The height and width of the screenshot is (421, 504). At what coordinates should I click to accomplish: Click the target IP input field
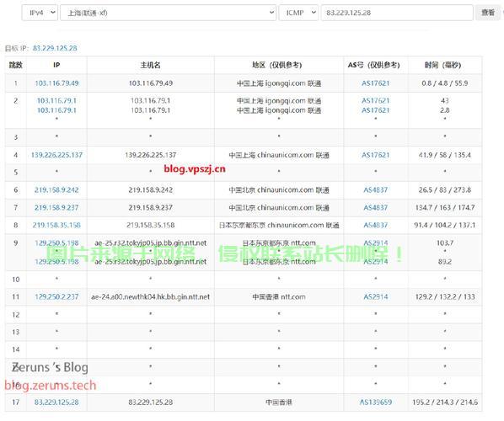(x=397, y=13)
